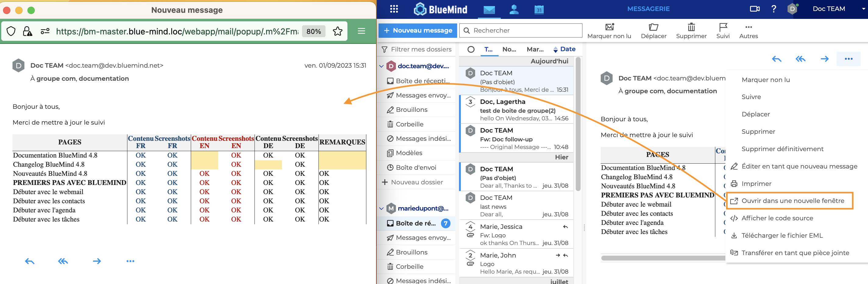
Task: Open the Doc TEAM user menu dropdown
Action: coord(863,9)
